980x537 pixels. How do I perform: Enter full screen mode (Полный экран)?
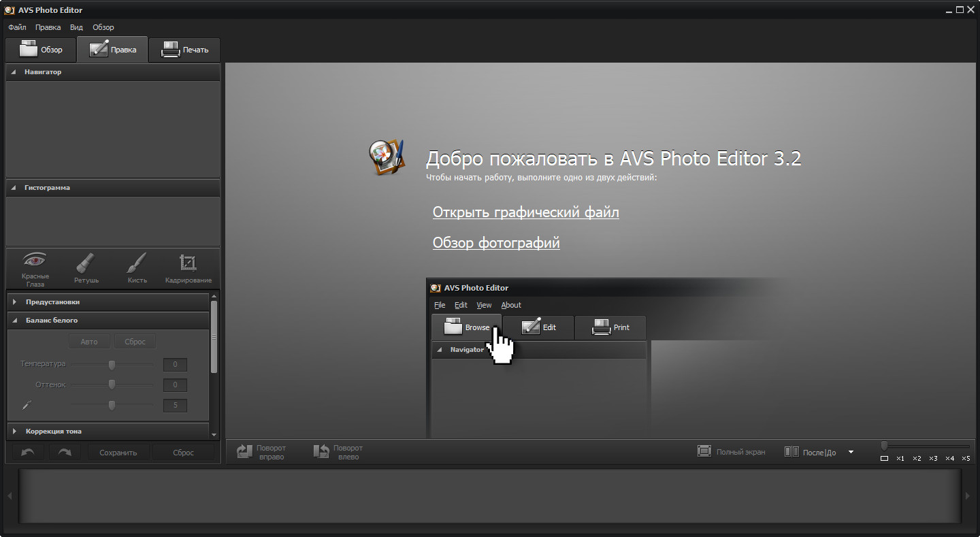pyautogui.click(x=732, y=451)
